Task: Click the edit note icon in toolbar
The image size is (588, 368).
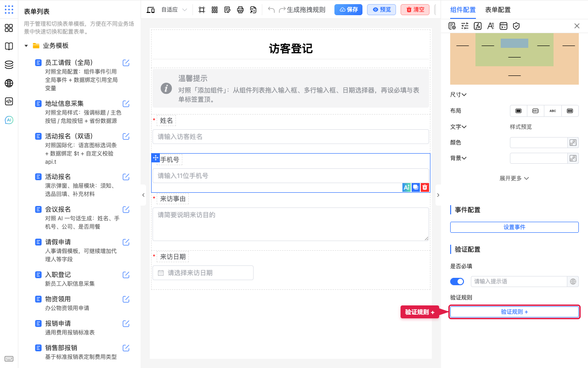Action: 227,10
